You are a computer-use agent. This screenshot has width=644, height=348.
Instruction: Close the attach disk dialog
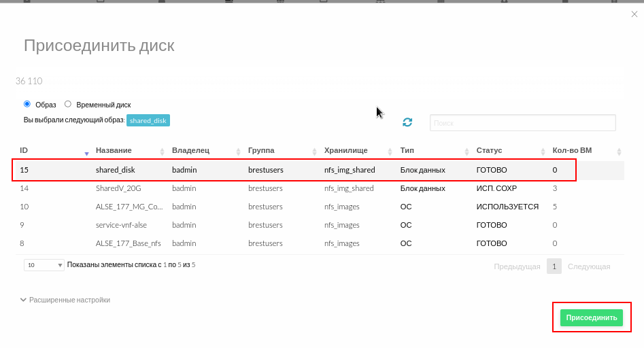coord(634,14)
